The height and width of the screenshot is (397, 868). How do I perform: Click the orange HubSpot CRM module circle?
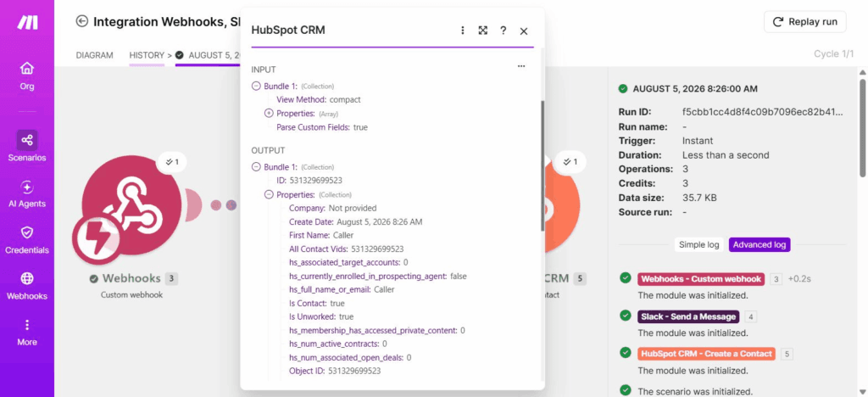[562, 205]
